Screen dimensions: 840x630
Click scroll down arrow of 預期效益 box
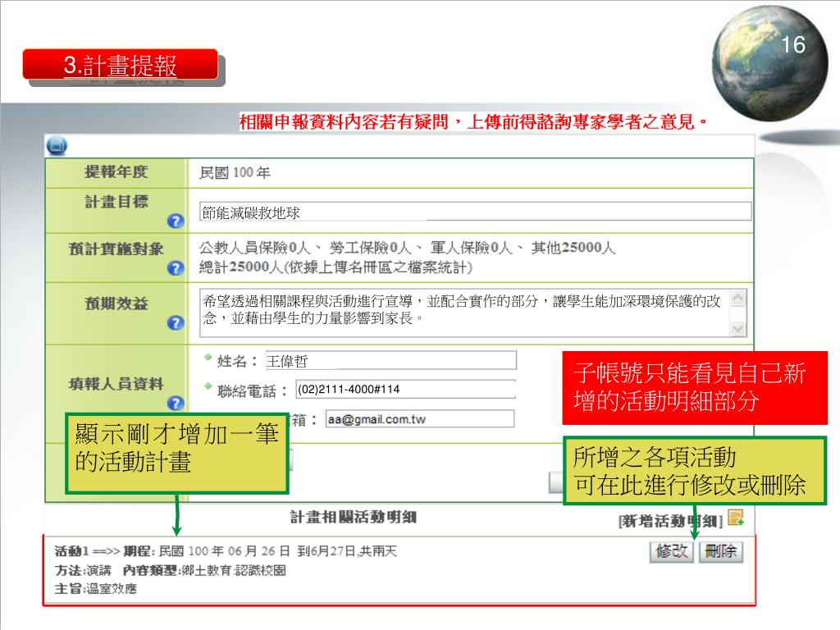737,328
